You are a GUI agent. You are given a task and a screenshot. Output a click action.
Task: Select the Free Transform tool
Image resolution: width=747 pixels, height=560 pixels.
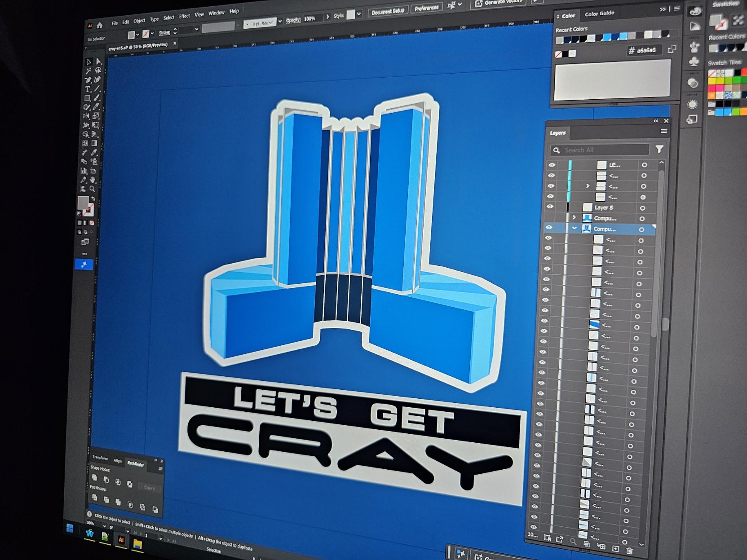point(95,125)
